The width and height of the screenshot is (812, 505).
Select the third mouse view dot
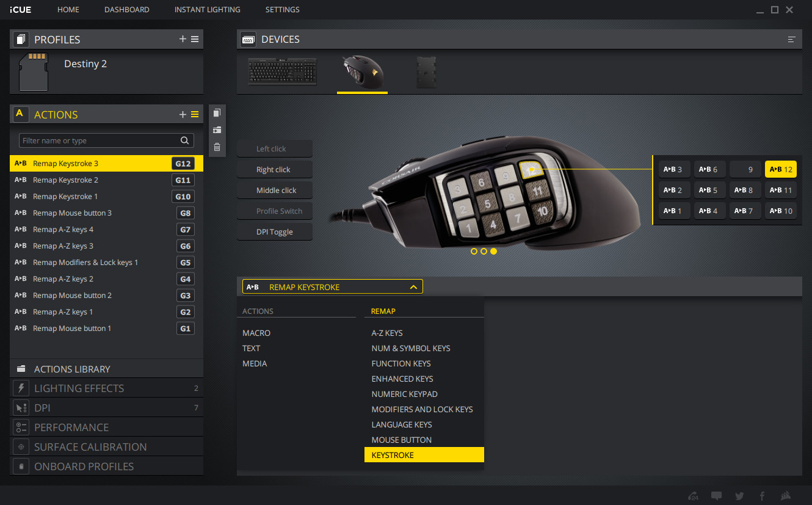[493, 251]
